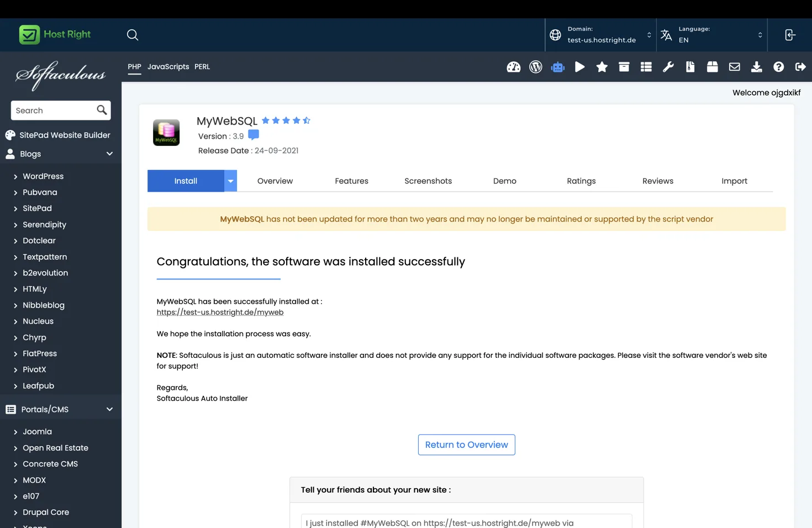
Task: Expand the WordPress sidebar item
Action: coord(15,177)
